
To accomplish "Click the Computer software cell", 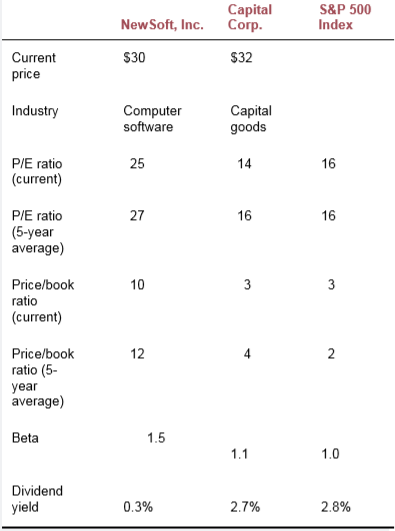I will coord(152,119).
